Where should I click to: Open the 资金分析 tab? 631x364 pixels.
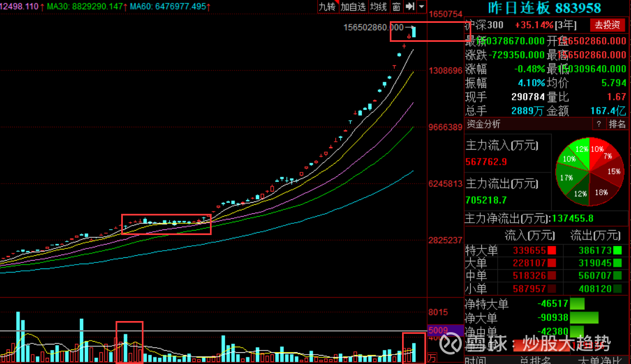[x=484, y=124]
